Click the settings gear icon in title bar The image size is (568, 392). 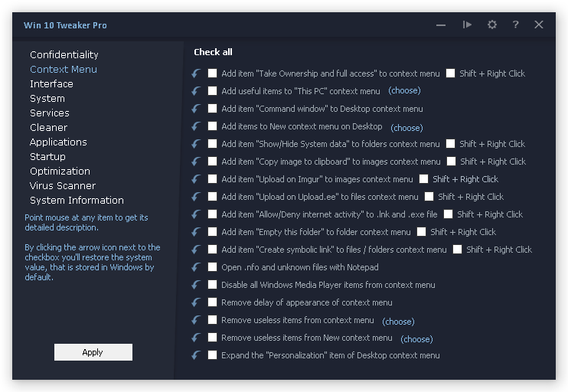tap(492, 24)
